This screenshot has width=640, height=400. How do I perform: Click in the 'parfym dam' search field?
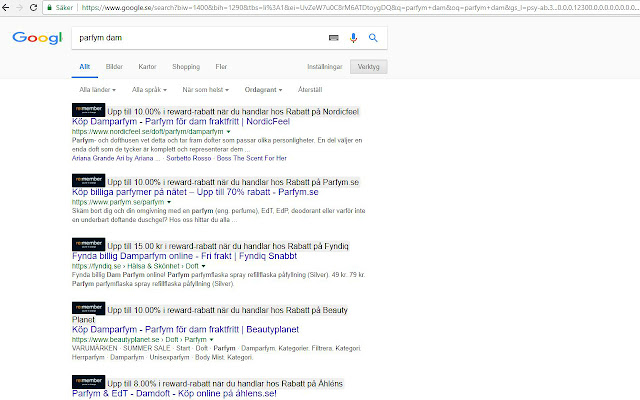point(200,38)
